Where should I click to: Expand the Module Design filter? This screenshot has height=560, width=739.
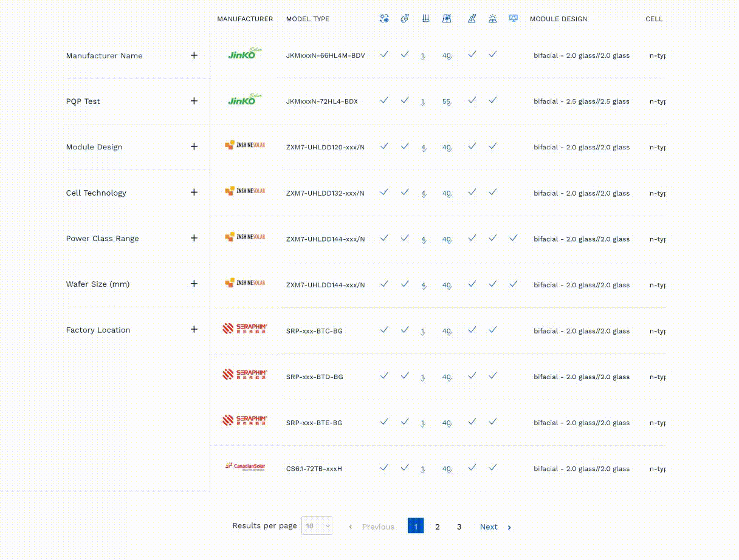point(194,146)
